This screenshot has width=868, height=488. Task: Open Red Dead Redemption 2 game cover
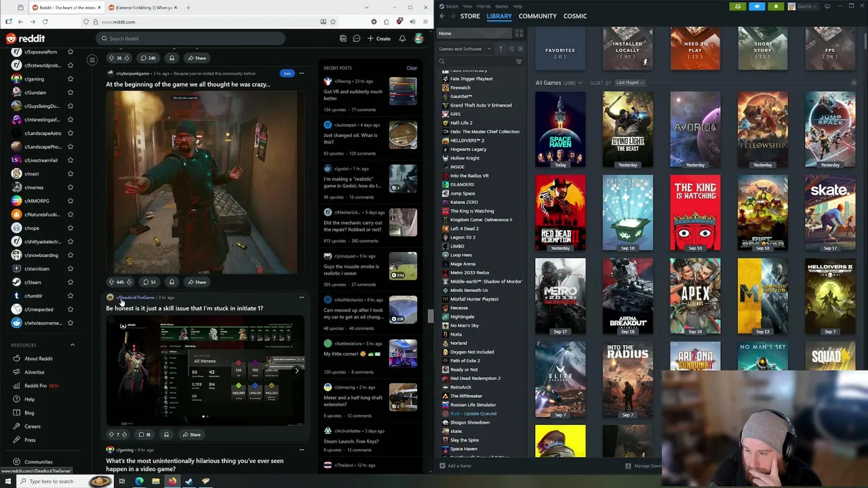560,213
